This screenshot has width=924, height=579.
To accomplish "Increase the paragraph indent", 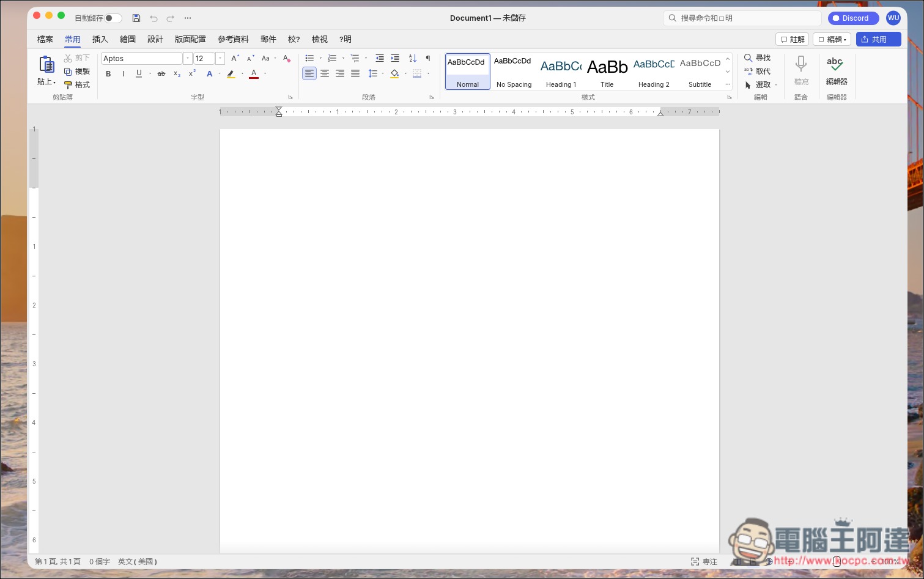I will click(x=395, y=59).
